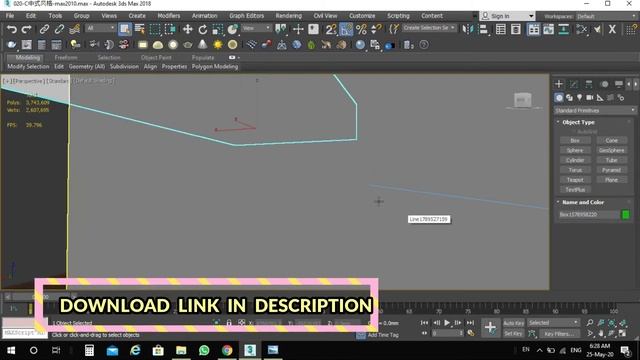Click the Windows Start button
Screen dimensions: 640x360
(x=11, y=350)
